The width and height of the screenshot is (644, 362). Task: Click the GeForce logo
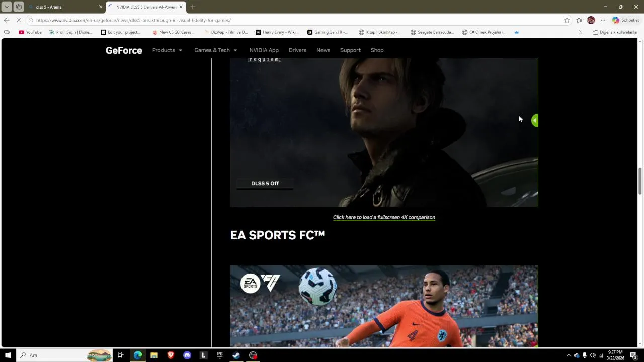124,50
